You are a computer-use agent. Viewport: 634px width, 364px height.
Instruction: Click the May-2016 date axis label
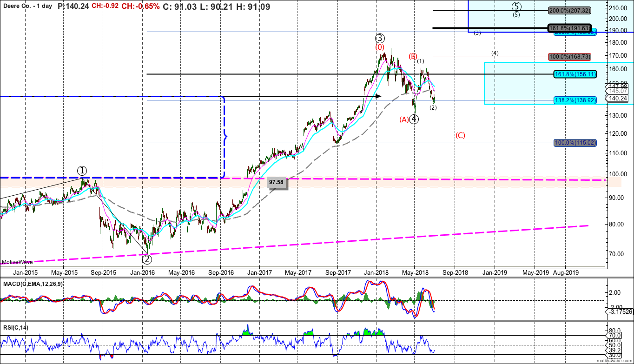(181, 273)
